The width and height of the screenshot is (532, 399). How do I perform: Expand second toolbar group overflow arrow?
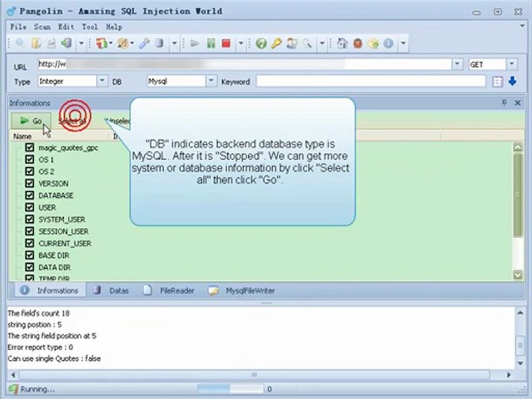[174, 43]
